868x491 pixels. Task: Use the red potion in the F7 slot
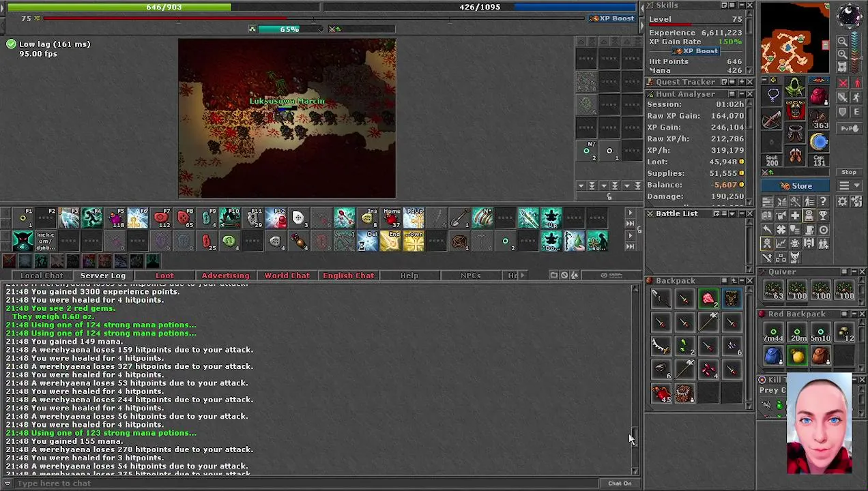[x=161, y=218]
